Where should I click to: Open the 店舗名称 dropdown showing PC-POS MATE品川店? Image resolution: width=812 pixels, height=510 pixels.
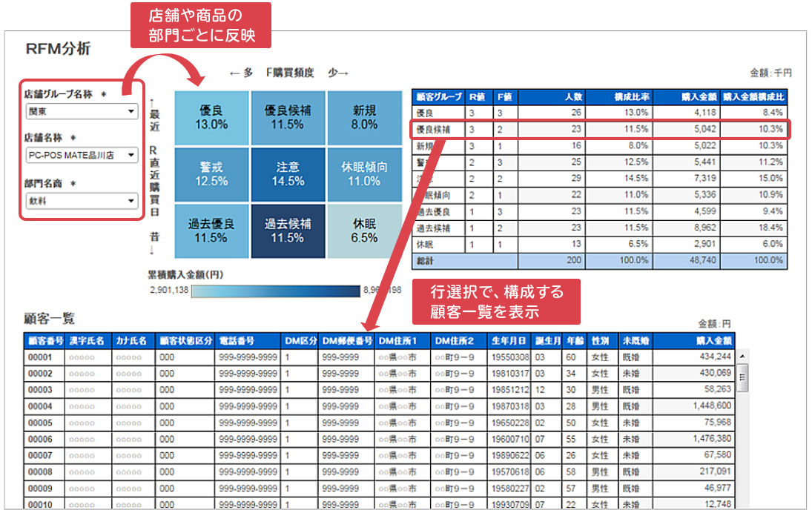[82, 155]
